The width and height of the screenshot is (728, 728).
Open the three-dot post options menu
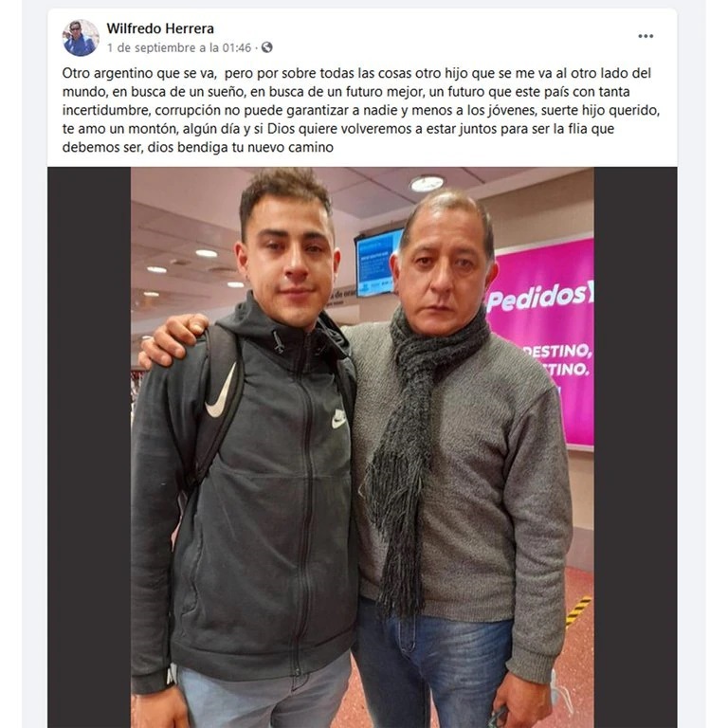(x=646, y=36)
